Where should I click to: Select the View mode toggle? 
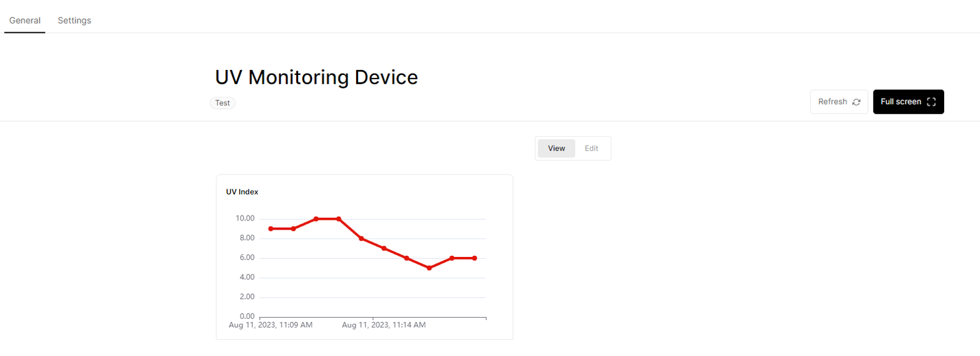556,149
